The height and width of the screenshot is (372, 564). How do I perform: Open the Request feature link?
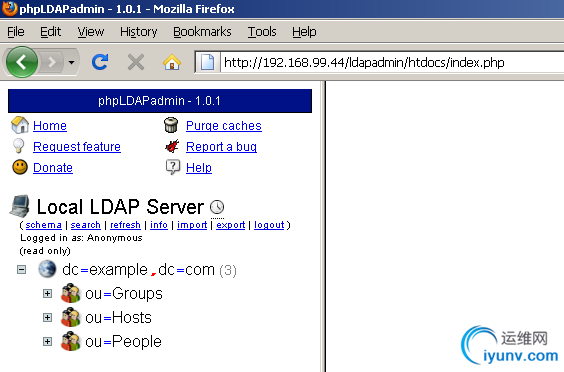coord(77,146)
